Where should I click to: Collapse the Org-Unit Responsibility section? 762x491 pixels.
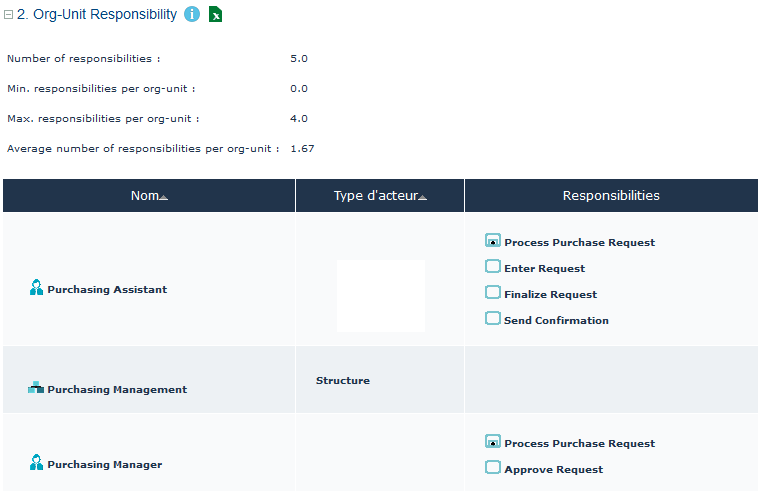[x=9, y=15]
